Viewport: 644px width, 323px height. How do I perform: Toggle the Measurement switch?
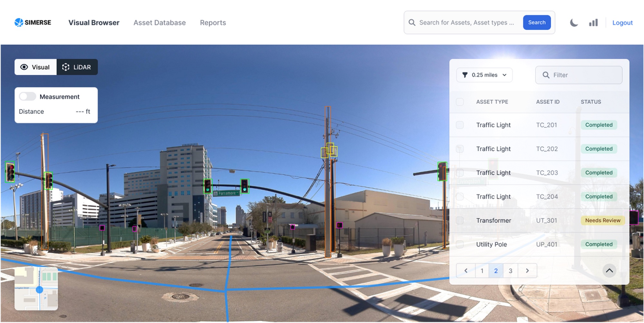pos(27,96)
